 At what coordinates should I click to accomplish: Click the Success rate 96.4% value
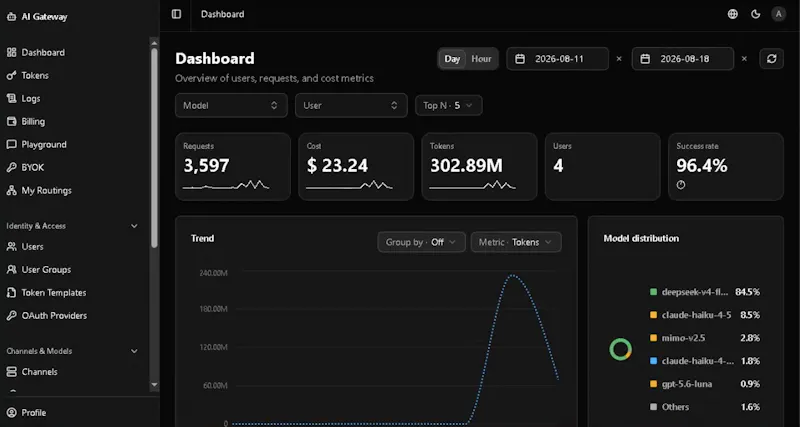tap(702, 165)
